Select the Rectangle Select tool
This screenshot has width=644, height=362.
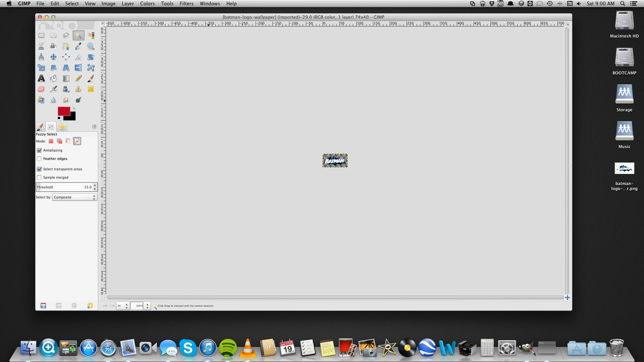[41, 35]
